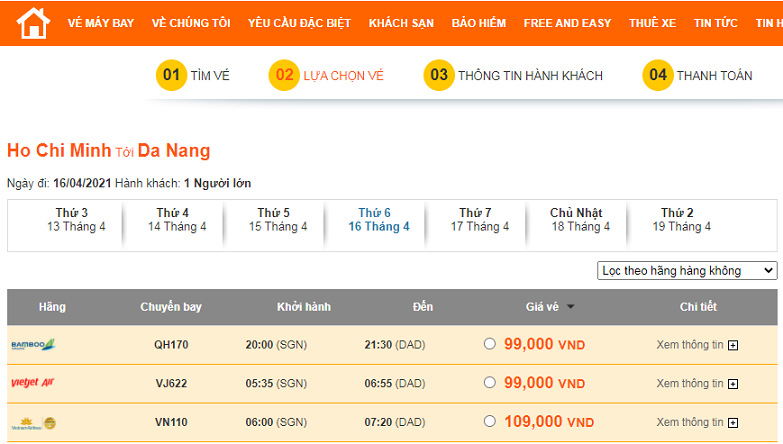Open the BẢO HIỂM menu item

click(478, 23)
